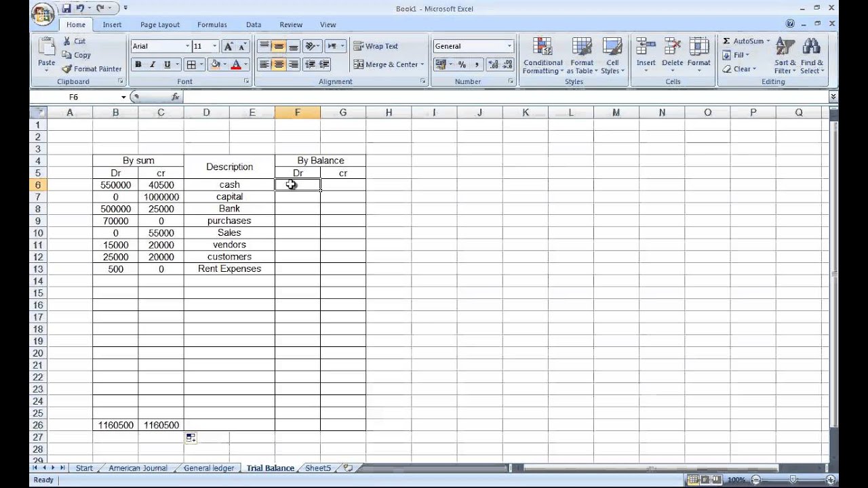Click the Insert cells icon
The height and width of the screenshot is (488, 868).
point(646,47)
